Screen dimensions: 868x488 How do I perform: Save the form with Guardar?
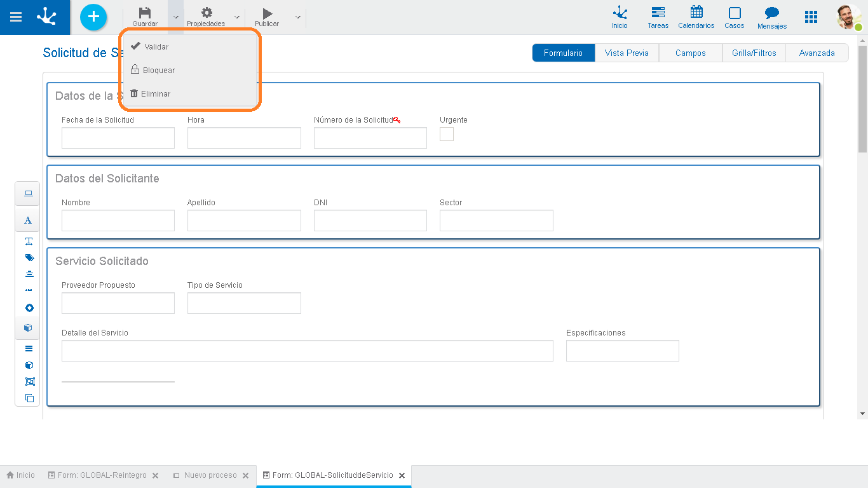(145, 17)
